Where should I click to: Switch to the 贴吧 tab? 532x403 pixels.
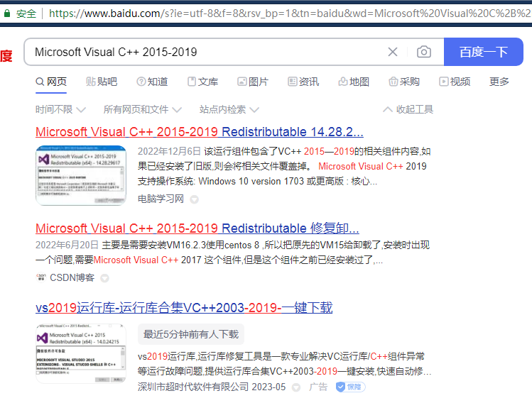pyautogui.click(x=102, y=82)
